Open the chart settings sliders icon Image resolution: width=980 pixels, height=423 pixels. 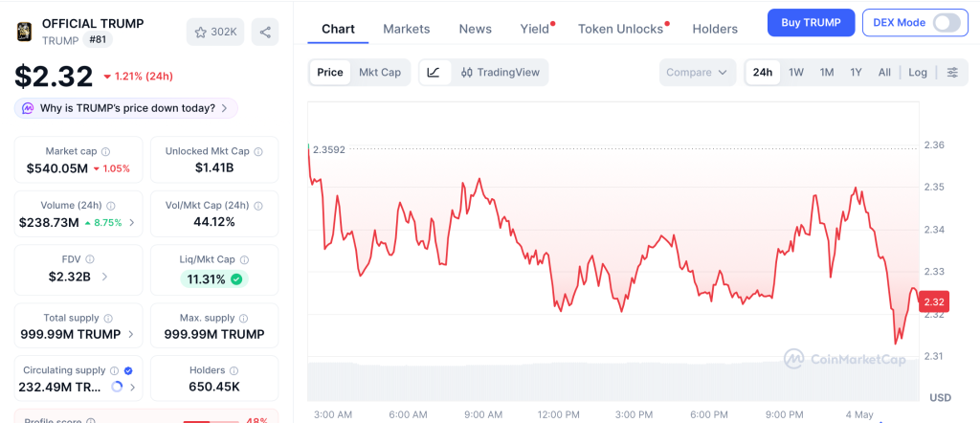pyautogui.click(x=952, y=73)
